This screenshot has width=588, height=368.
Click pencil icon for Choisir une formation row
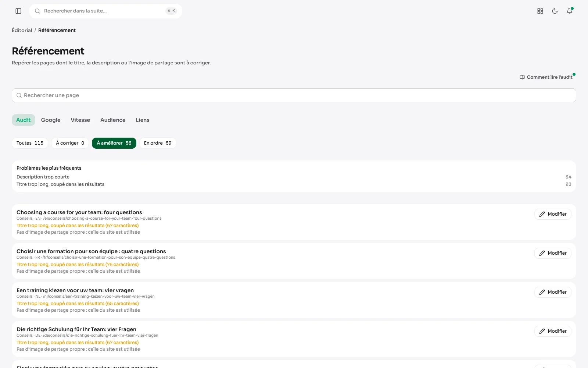coord(542,253)
